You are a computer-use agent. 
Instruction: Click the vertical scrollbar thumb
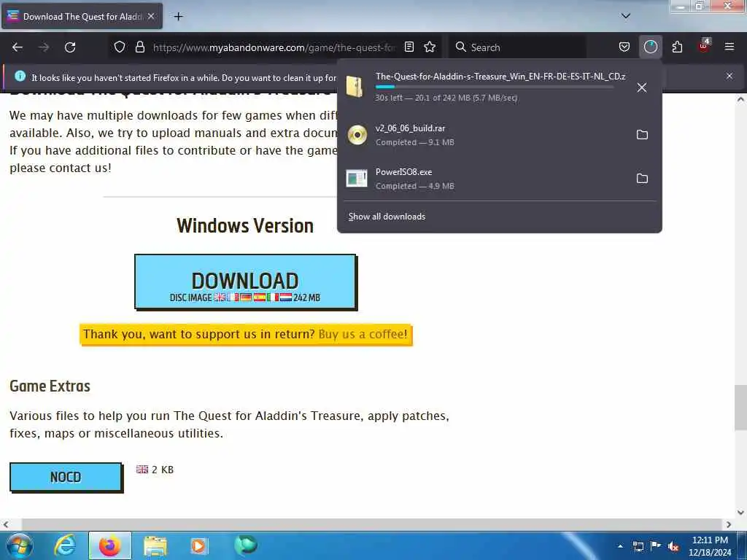click(740, 407)
